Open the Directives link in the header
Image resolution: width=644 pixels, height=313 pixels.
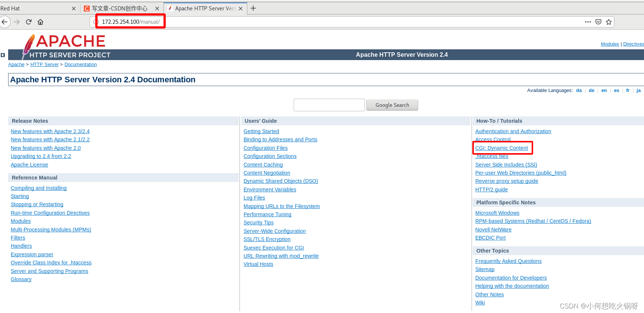click(x=634, y=44)
